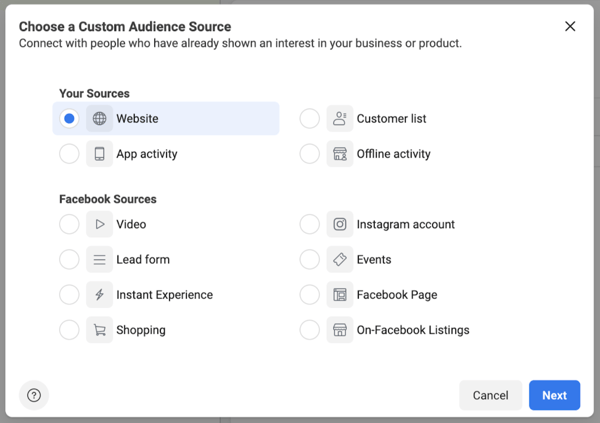The width and height of the screenshot is (600, 423).
Task: Click the Shopping label text
Action: (141, 330)
